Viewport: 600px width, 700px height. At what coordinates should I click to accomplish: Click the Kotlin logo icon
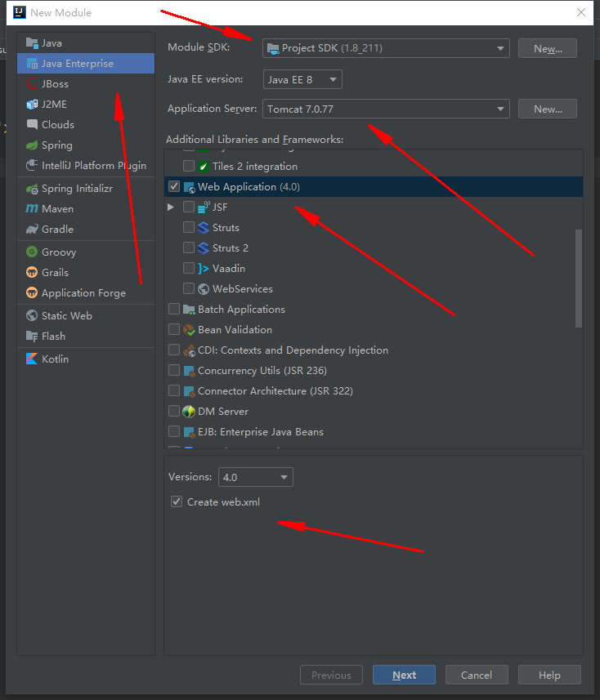tap(32, 359)
